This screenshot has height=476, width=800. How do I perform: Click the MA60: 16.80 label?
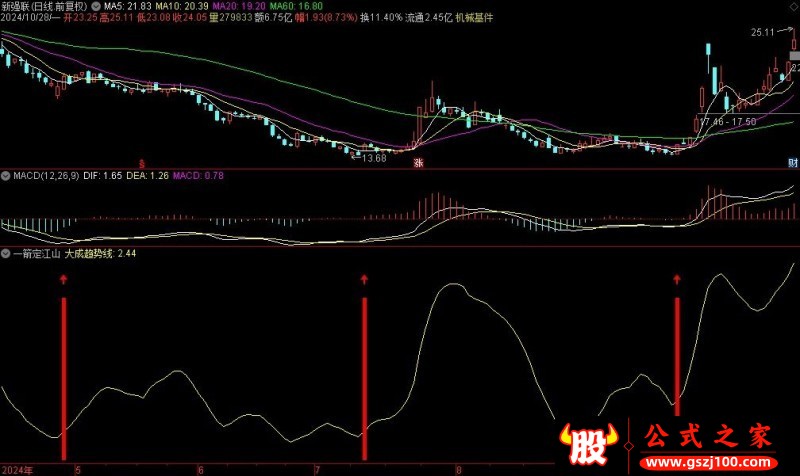[x=296, y=7]
